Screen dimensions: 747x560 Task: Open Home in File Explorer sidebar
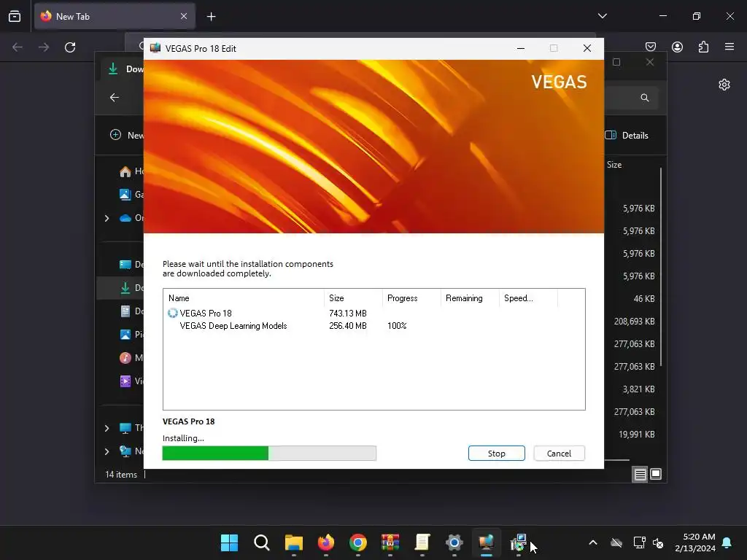pyautogui.click(x=131, y=171)
